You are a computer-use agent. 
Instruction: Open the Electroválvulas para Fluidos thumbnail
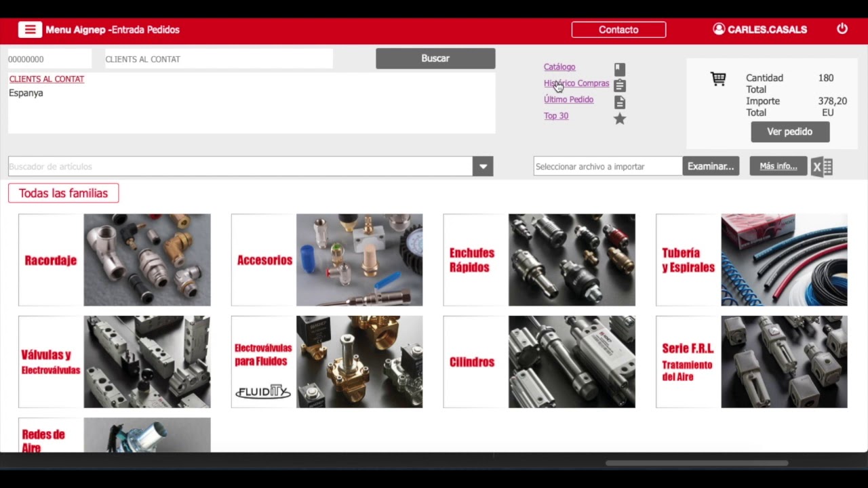[327, 362]
